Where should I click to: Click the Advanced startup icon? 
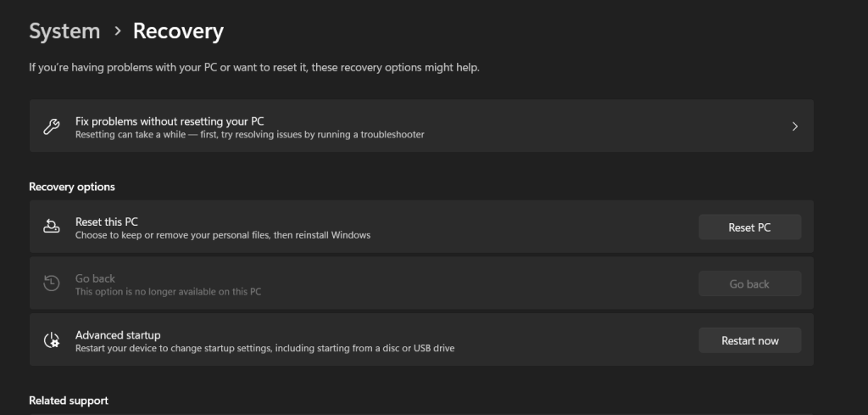[51, 340]
